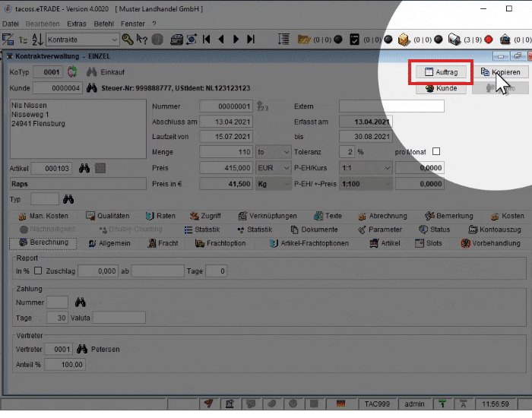Image resolution: width=532 pixels, height=418 pixels.
Task: Open the Kontrakte dropdown in toolbar
Action: click(114, 40)
